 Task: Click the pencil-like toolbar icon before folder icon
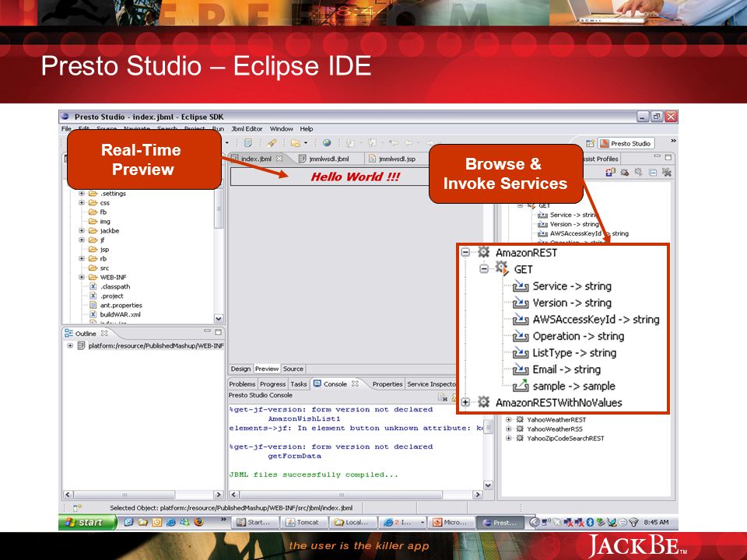[272, 143]
